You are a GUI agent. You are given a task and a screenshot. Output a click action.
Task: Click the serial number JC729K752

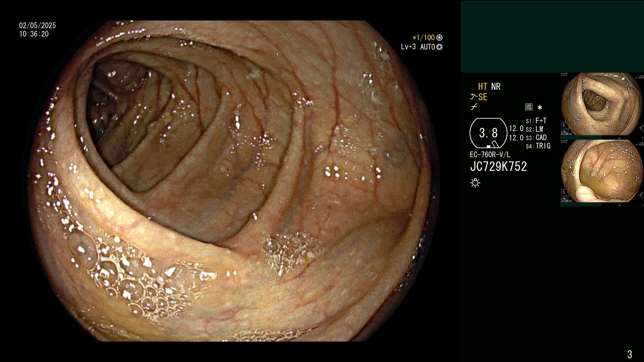point(498,167)
